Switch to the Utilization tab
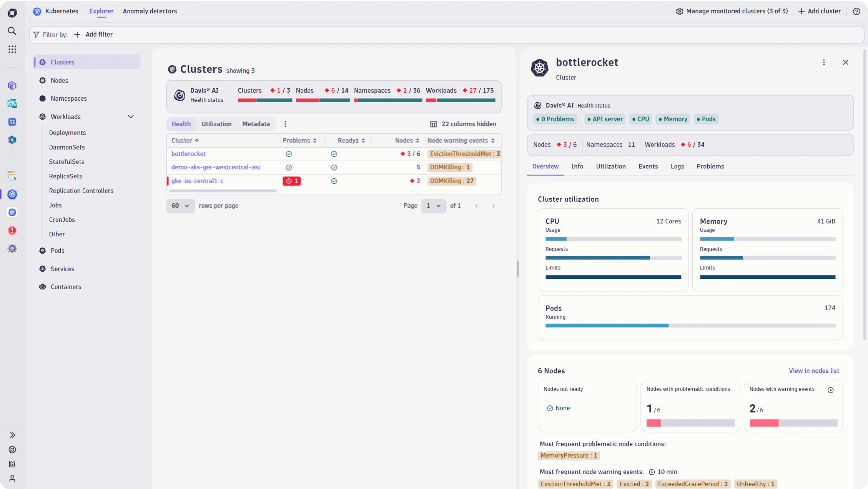This screenshot has height=489, width=868. (216, 124)
